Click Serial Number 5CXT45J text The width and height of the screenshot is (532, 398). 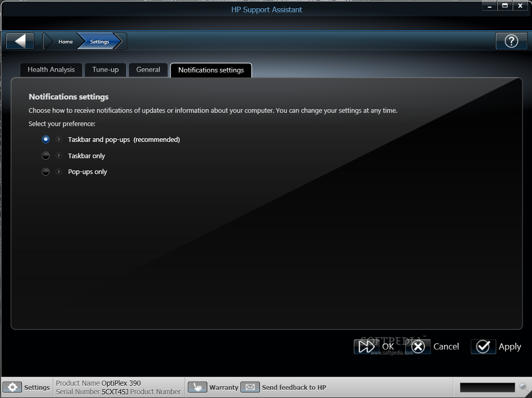point(92,392)
